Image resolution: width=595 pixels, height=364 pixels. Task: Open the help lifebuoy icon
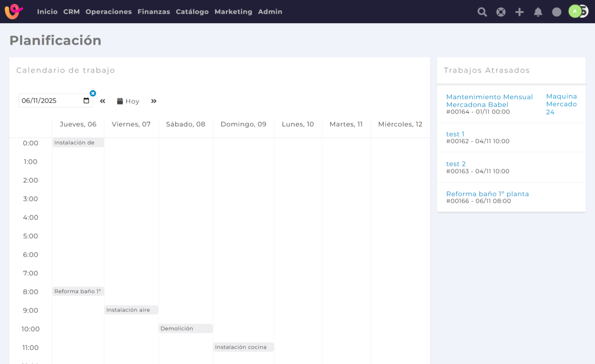point(501,12)
